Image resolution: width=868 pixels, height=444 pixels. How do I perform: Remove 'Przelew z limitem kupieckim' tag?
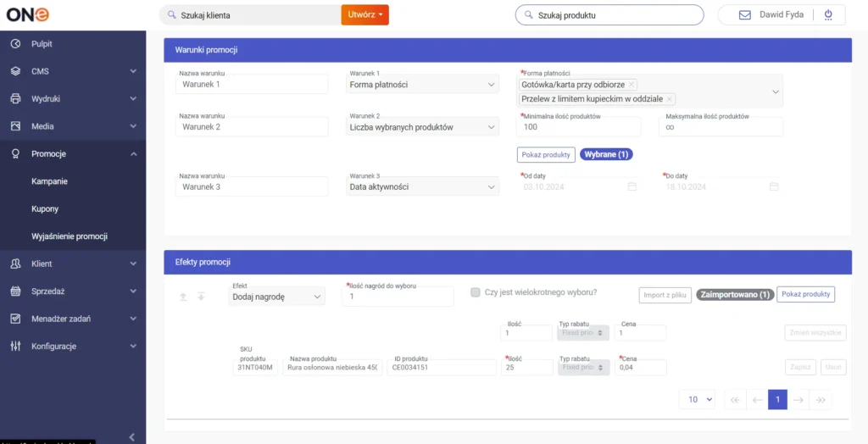tap(669, 99)
